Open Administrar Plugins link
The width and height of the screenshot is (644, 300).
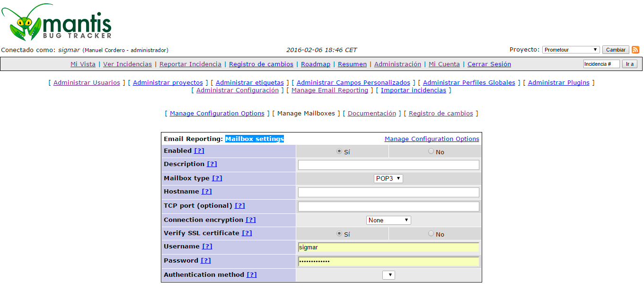[558, 83]
